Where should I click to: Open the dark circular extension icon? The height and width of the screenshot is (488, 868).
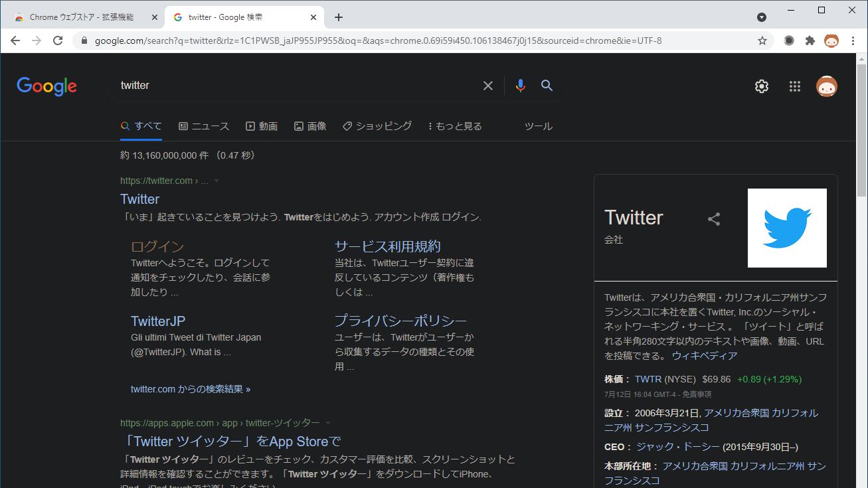789,41
